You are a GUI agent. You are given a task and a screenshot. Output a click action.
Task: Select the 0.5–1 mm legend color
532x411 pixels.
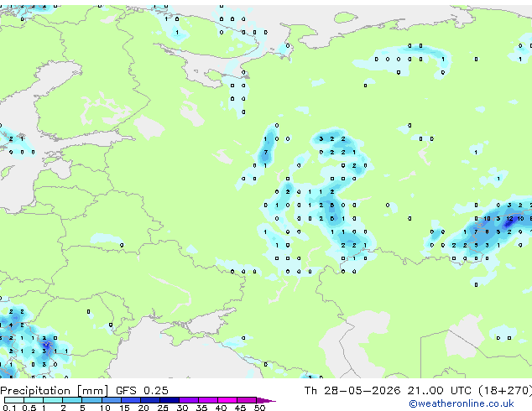pyautogui.click(x=34, y=400)
